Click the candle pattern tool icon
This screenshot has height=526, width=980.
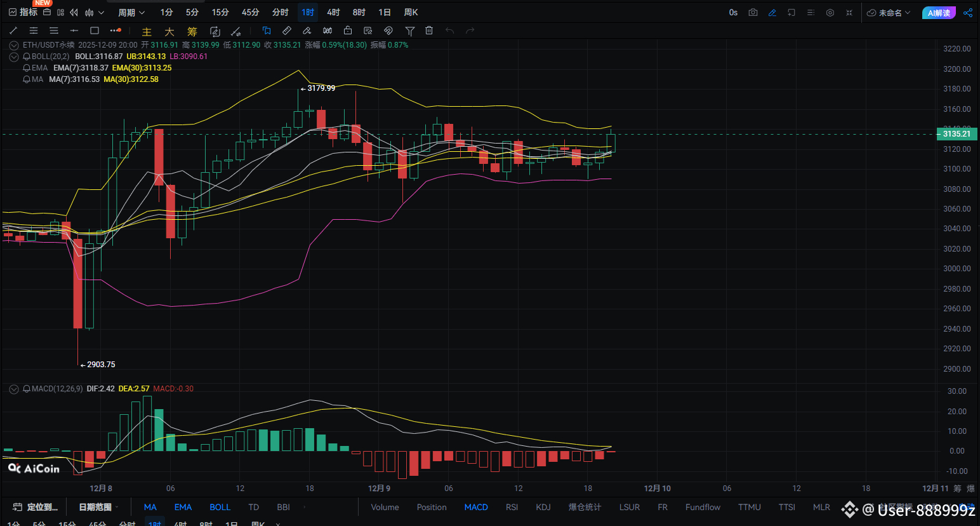click(x=328, y=30)
